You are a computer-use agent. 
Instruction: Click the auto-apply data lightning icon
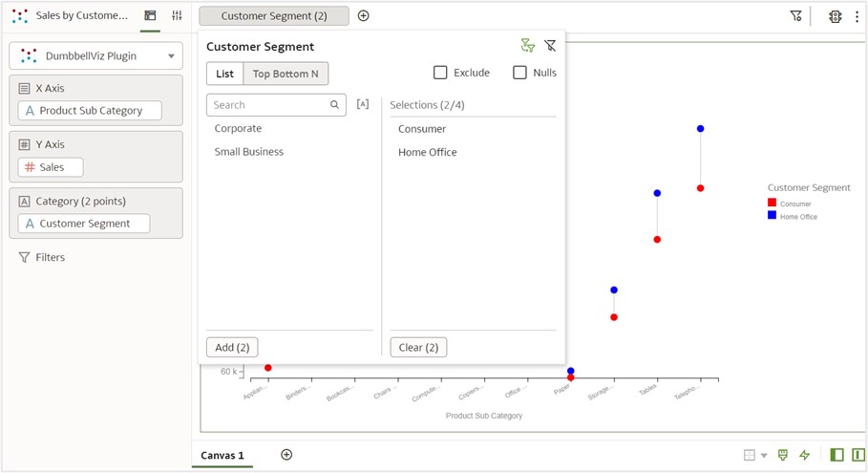tap(804, 455)
